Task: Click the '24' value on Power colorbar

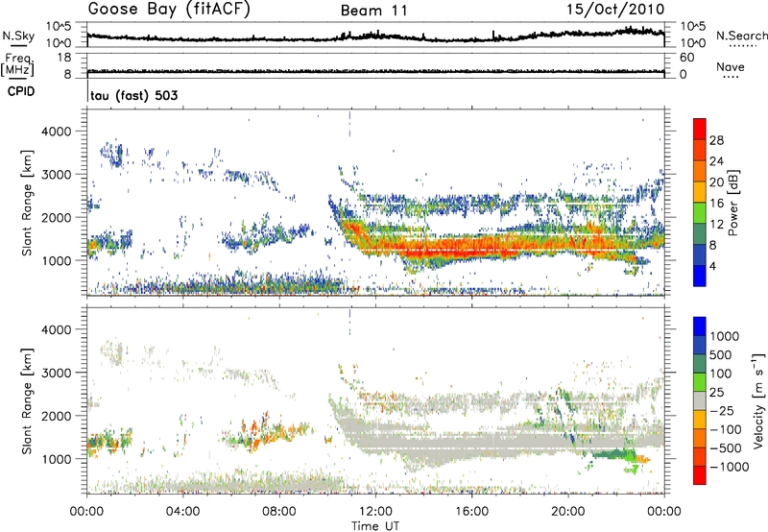Action: pyautogui.click(x=716, y=161)
